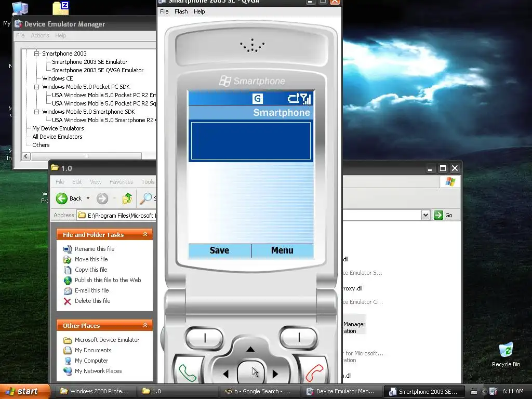Image resolution: width=532 pixels, height=399 pixels.
Task: Open My Computer in Other Places
Action: (x=91, y=361)
